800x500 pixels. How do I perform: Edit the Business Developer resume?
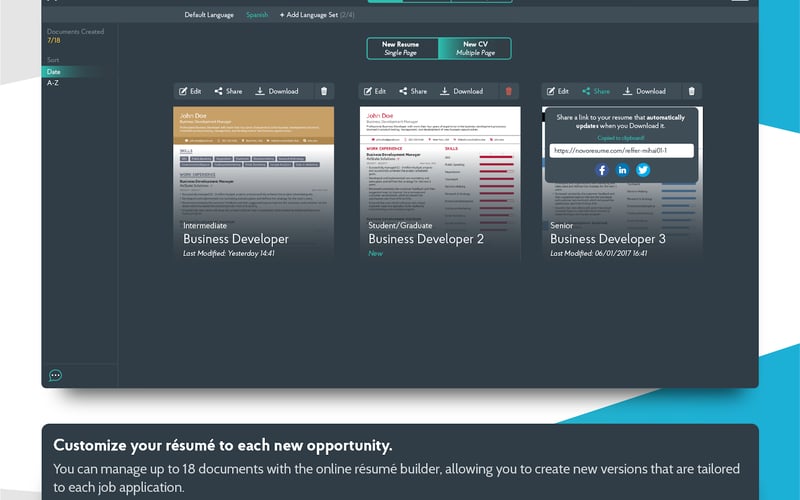pos(190,91)
